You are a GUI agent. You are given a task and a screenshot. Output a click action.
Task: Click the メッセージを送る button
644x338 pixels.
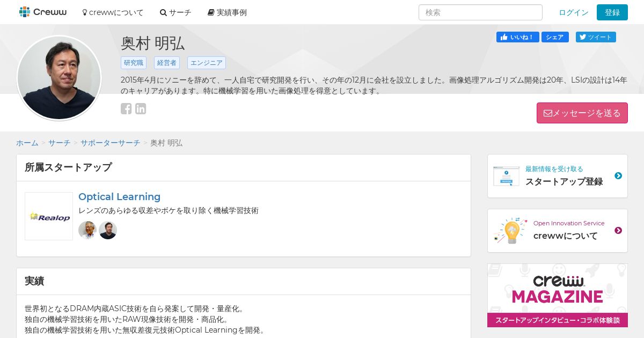pyautogui.click(x=582, y=113)
